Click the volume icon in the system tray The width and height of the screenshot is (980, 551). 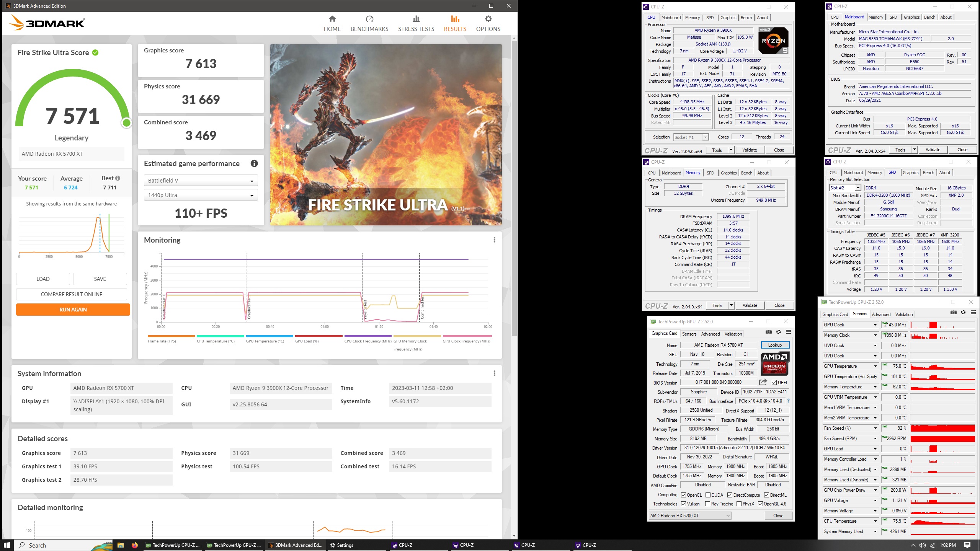(922, 545)
